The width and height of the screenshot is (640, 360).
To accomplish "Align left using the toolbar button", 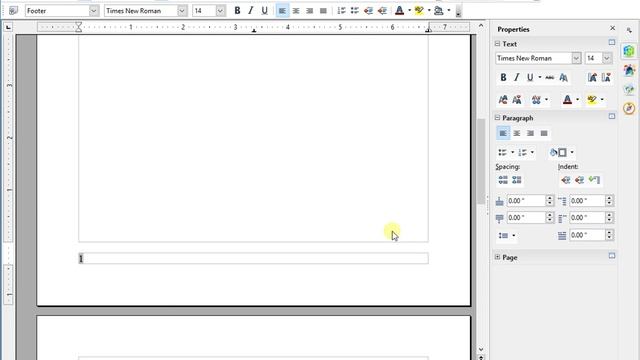I will point(282,11).
